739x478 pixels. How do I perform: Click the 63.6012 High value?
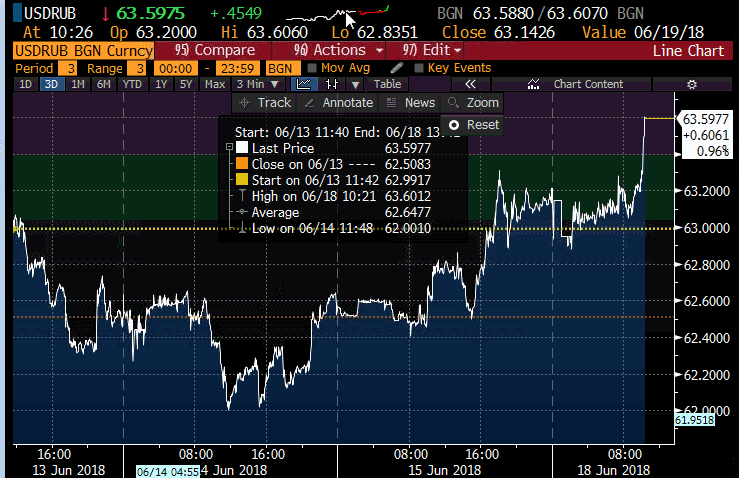point(408,196)
